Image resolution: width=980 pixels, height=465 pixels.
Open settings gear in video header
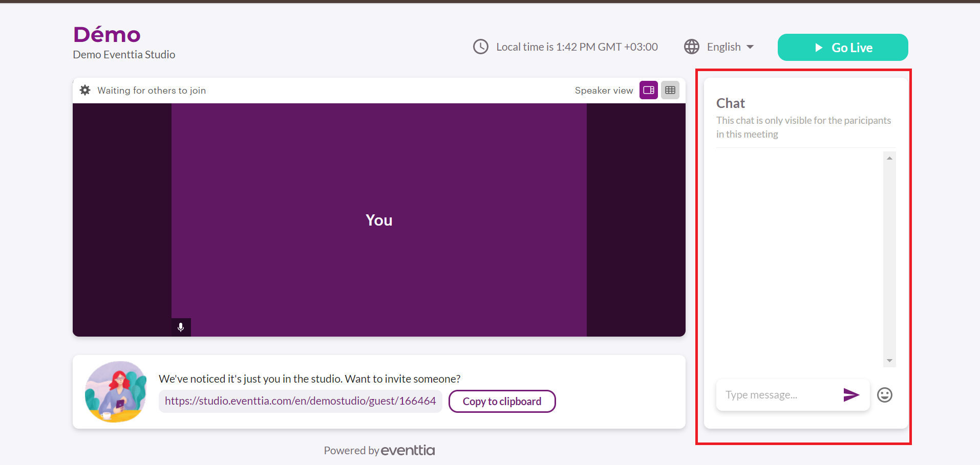tap(85, 90)
